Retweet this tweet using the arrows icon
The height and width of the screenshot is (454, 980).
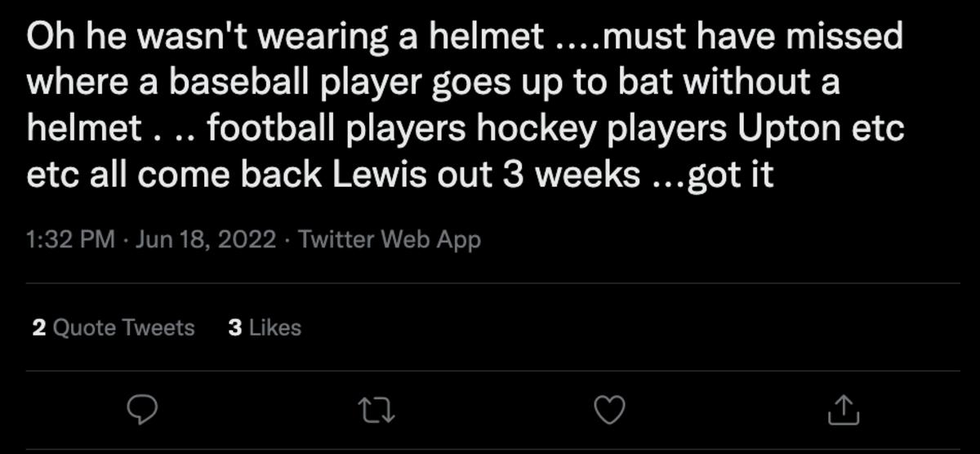point(378,410)
